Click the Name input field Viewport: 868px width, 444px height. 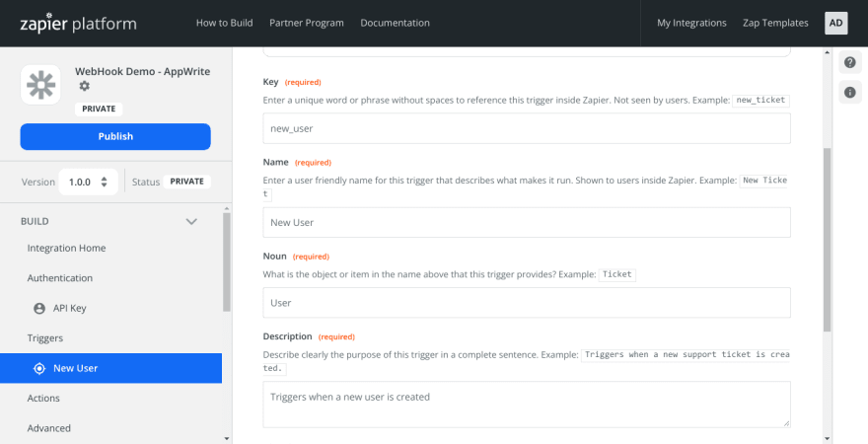[527, 223]
